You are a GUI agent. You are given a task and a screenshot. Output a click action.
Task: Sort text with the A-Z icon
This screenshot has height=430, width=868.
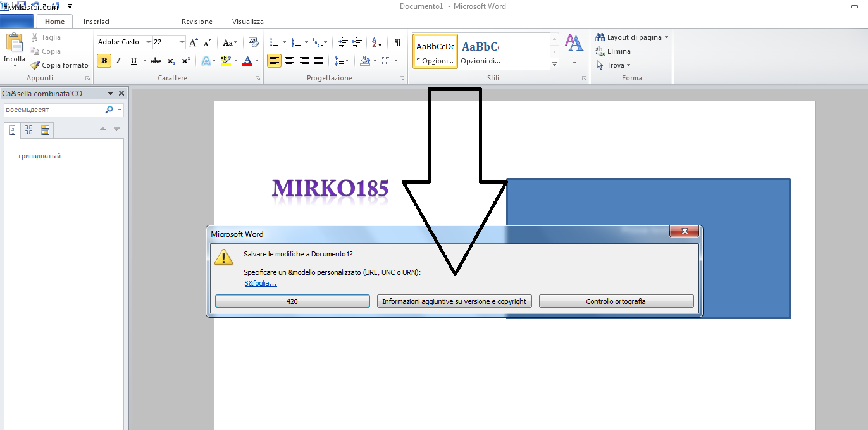point(377,42)
